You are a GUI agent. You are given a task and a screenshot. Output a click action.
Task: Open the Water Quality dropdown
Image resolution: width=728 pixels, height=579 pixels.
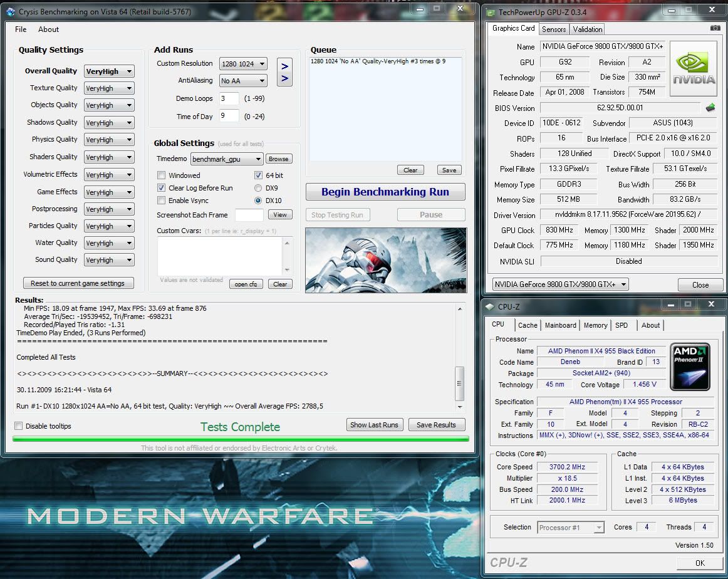[109, 243]
